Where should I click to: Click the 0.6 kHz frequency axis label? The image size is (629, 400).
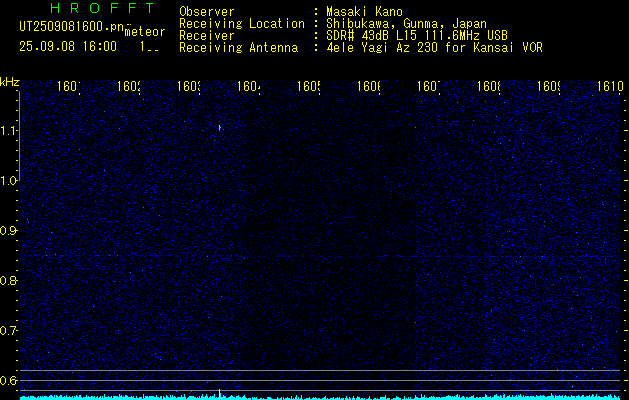[8, 380]
